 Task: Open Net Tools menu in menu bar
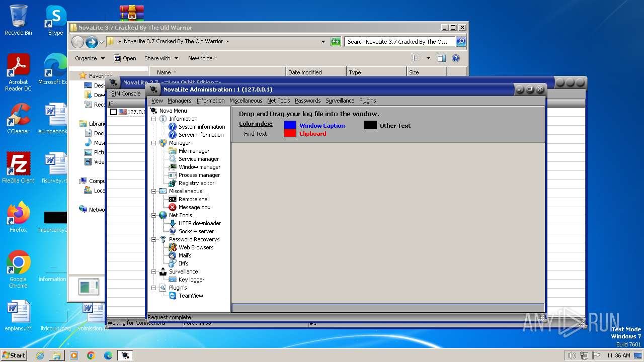point(278,101)
